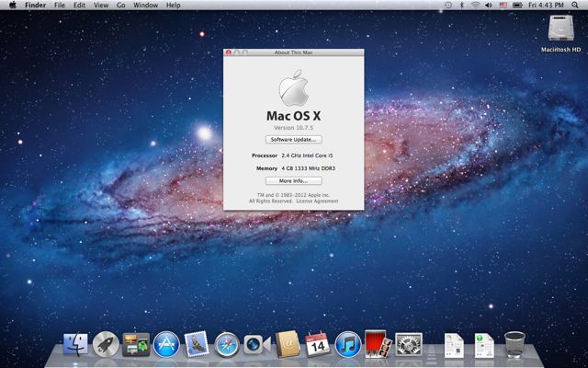This screenshot has width=588, height=368.
Task: Open the View menu
Action: (x=101, y=5)
